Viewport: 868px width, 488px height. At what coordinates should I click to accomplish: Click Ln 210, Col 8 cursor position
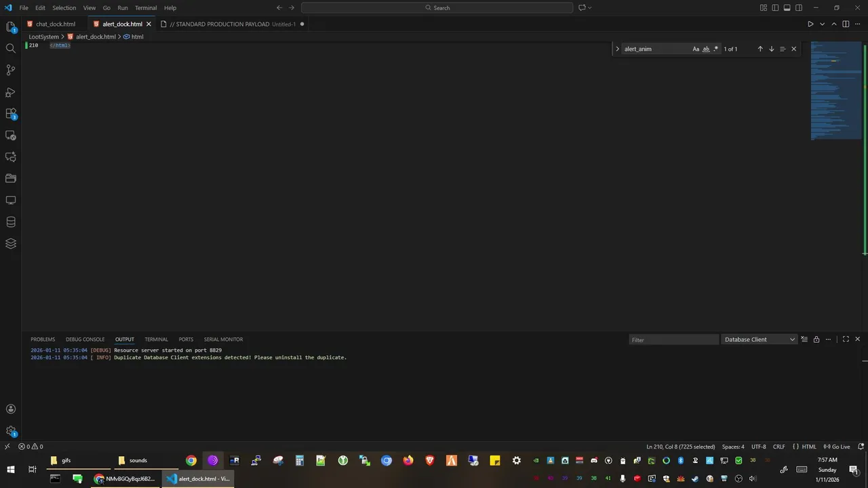680,447
